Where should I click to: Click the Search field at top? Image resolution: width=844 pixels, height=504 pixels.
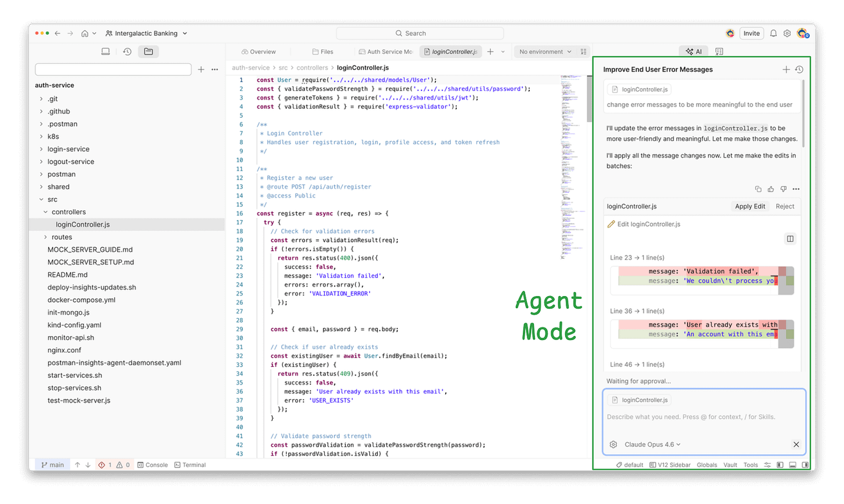[420, 34]
